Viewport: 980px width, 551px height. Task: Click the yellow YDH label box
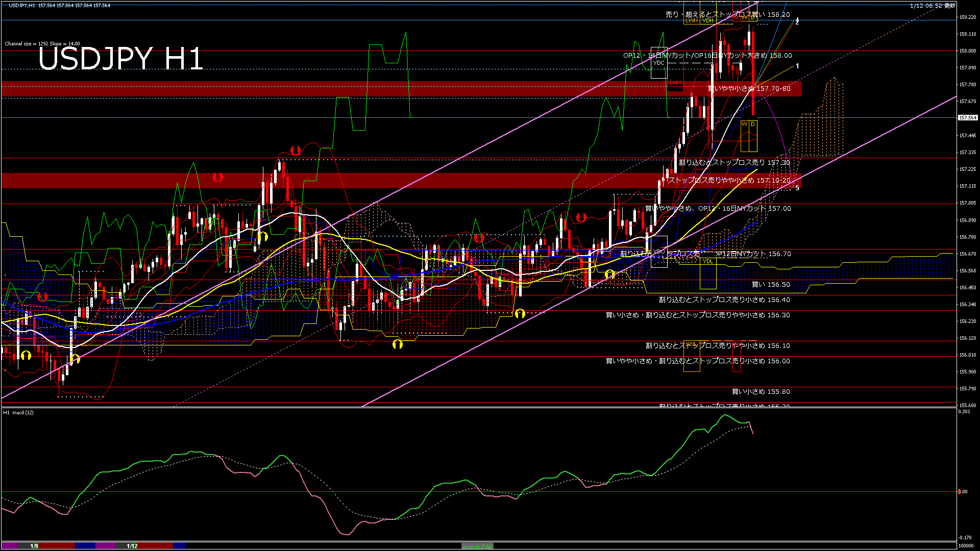(707, 21)
